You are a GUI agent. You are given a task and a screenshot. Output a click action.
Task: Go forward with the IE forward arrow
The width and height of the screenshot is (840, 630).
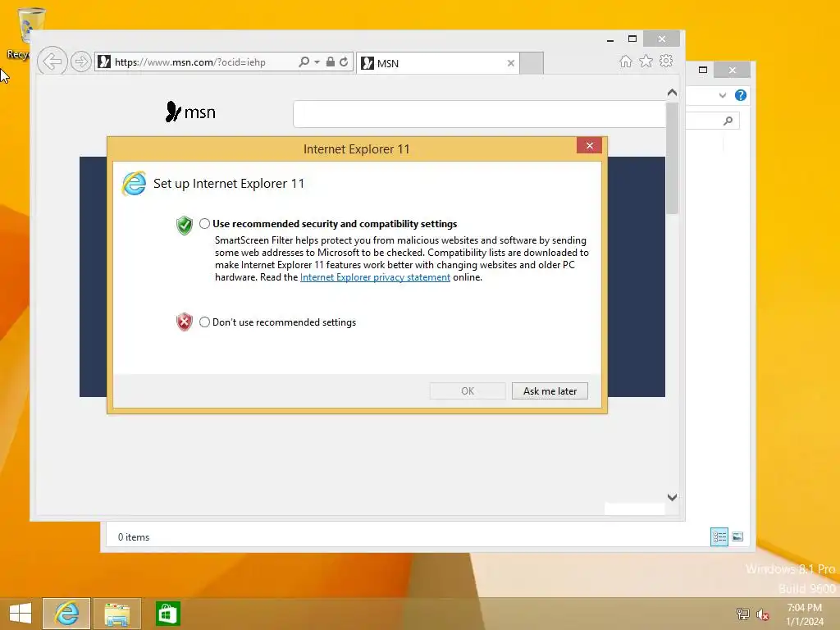pos(81,62)
